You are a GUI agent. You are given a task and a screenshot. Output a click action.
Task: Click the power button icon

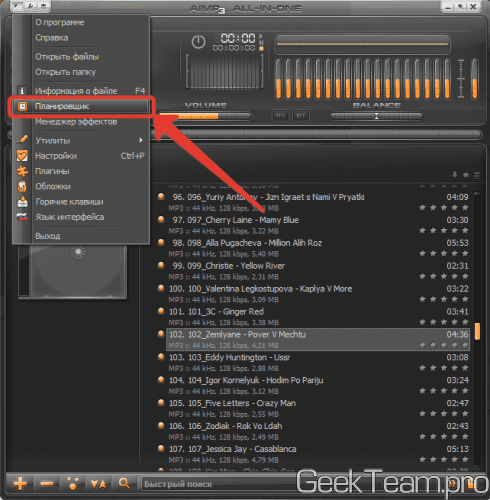click(198, 42)
